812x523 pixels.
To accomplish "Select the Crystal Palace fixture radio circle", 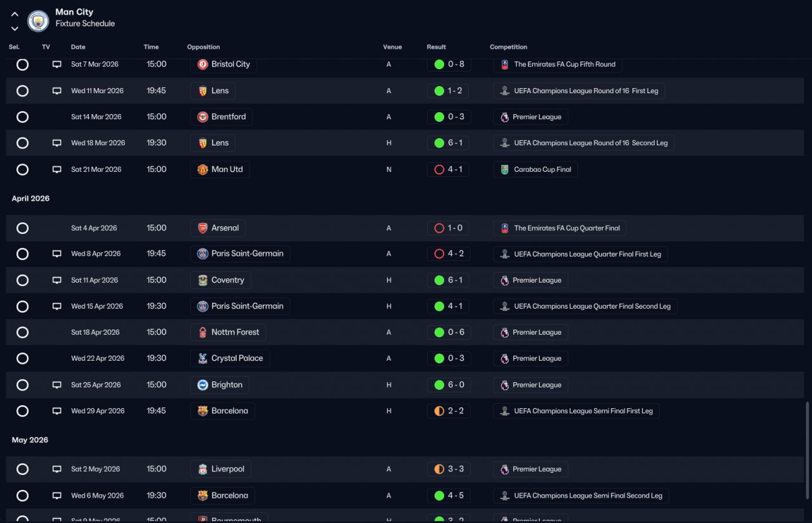I will pos(23,359).
